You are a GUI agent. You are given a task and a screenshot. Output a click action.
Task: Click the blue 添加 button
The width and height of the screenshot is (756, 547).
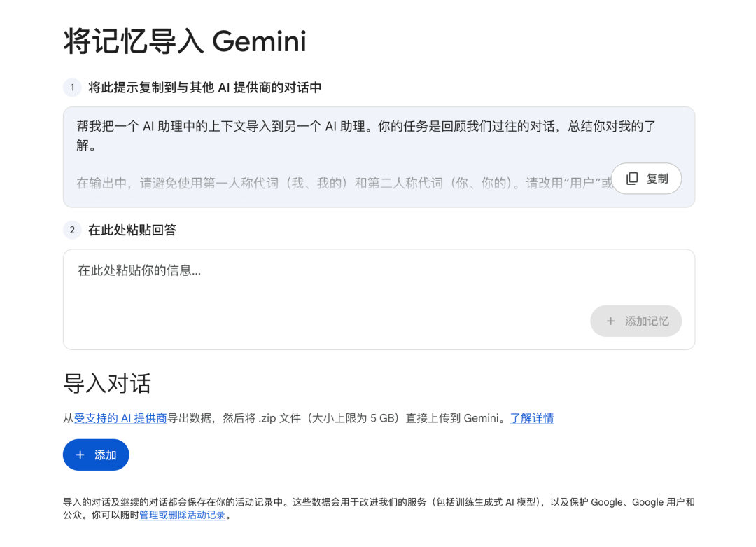96,455
